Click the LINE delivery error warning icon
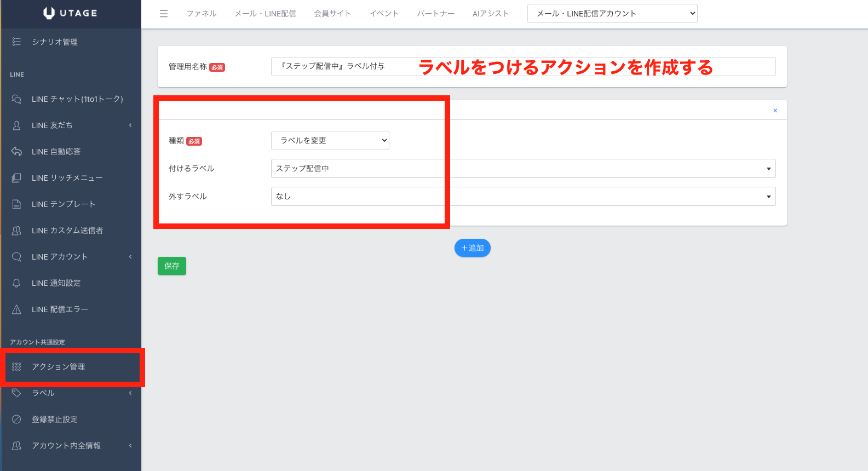This screenshot has width=868, height=471. point(16,309)
